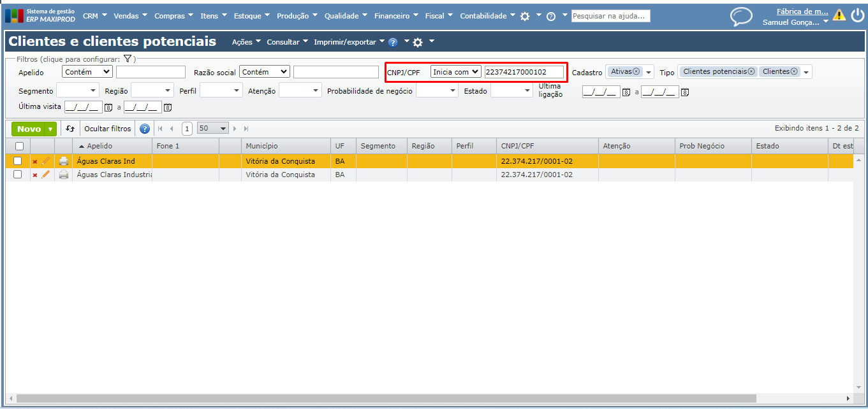Delete the Águas Claras Industria row
The width and height of the screenshot is (868, 409).
click(x=35, y=175)
